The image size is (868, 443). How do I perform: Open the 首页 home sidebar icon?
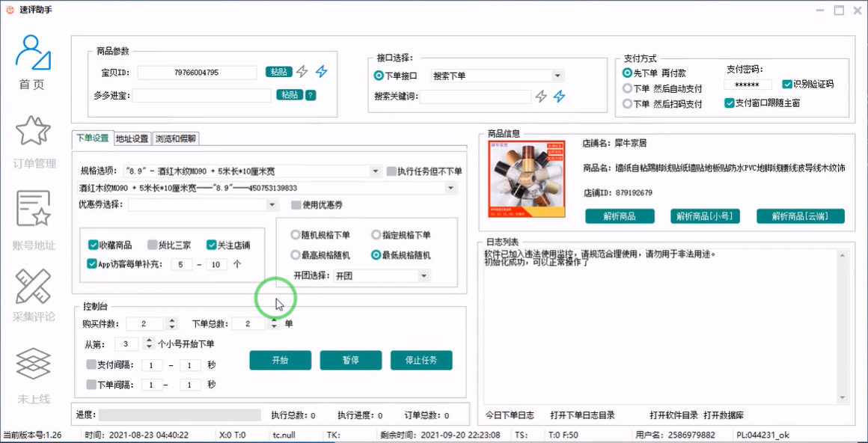33,52
